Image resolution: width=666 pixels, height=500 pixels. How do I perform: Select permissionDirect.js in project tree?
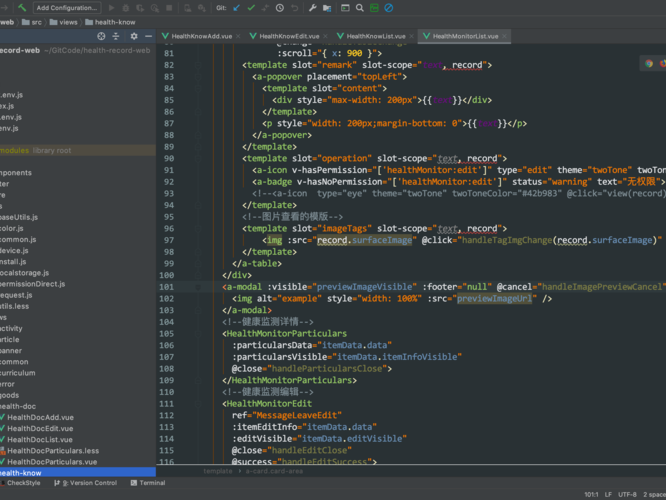coord(32,284)
